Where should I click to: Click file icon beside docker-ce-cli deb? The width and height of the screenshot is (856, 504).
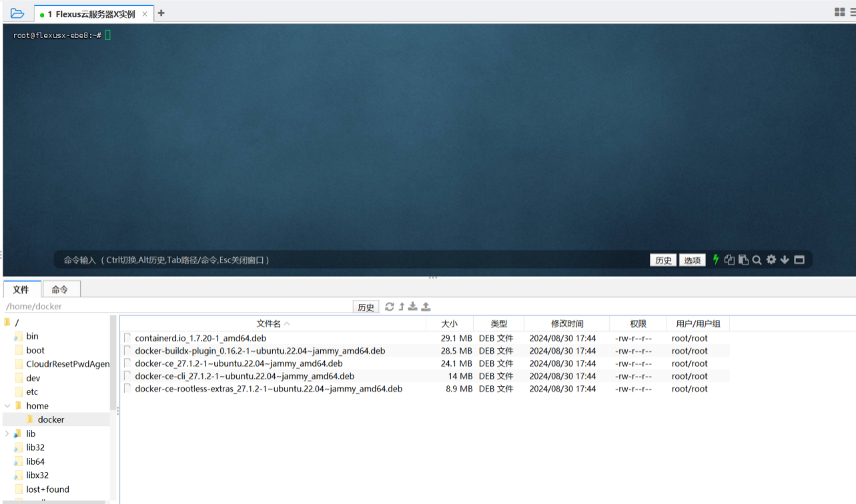click(127, 376)
